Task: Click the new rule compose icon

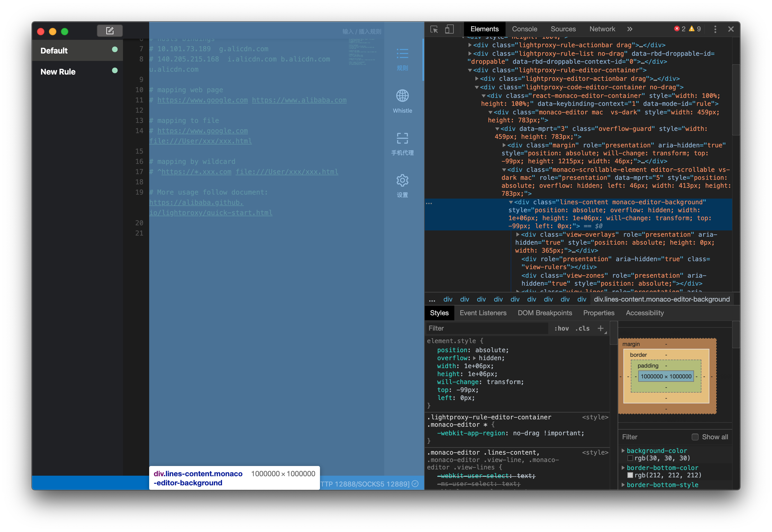Action: pyautogui.click(x=110, y=31)
